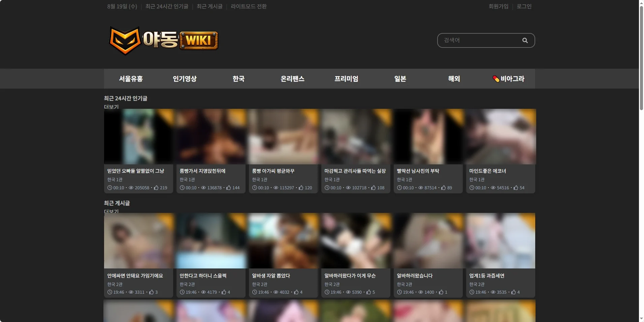This screenshot has height=322, width=644.
Task: Click the 로그인 link
Action: click(x=524, y=6)
